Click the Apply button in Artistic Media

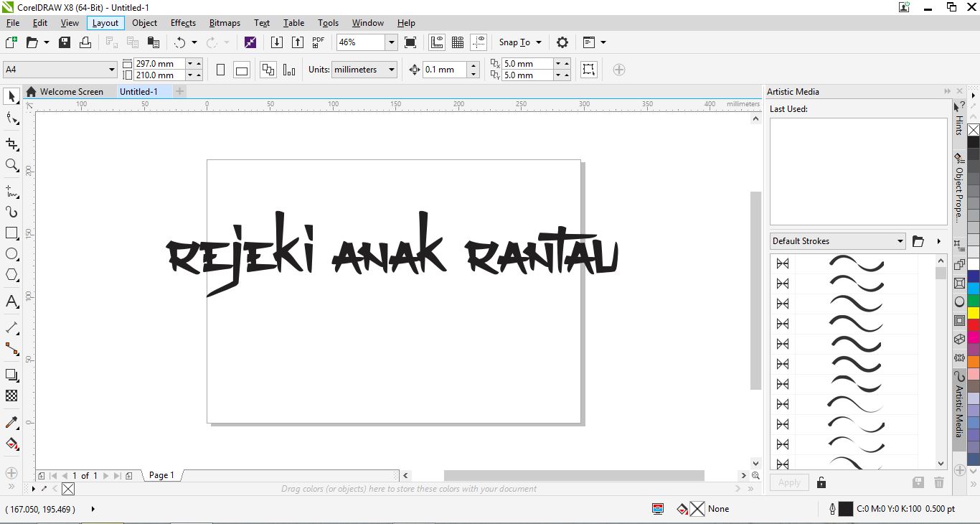[788, 482]
